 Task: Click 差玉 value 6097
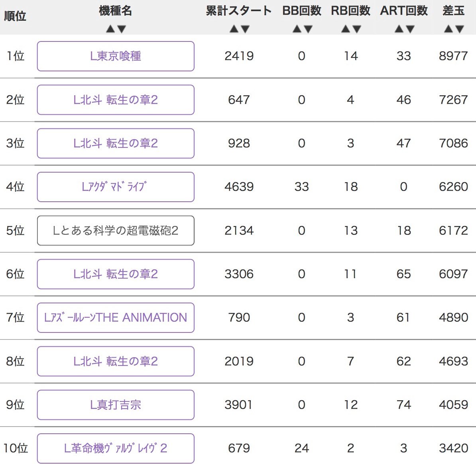coord(454,274)
